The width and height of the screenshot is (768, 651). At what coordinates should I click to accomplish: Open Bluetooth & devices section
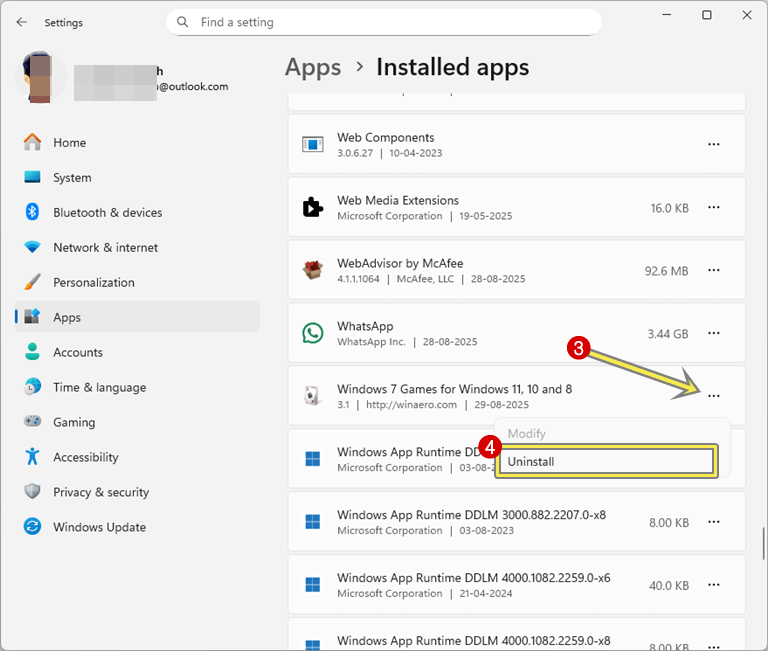coord(137,213)
